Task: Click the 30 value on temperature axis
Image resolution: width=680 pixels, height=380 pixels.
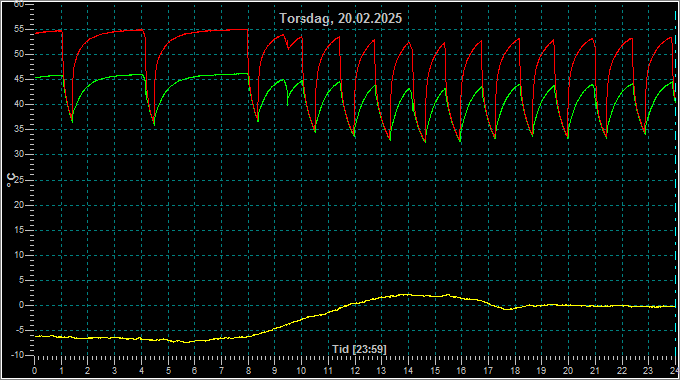Action: point(19,154)
